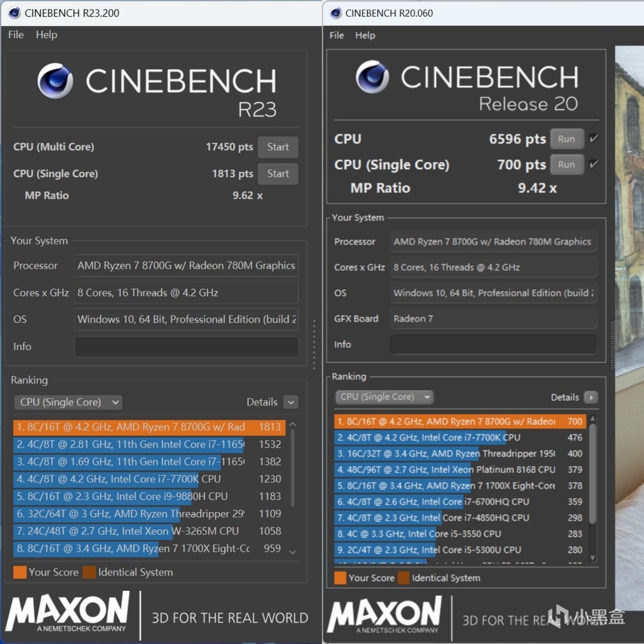This screenshot has width=644, height=644.
Task: Run the CPU test in R20
Action: (x=567, y=139)
